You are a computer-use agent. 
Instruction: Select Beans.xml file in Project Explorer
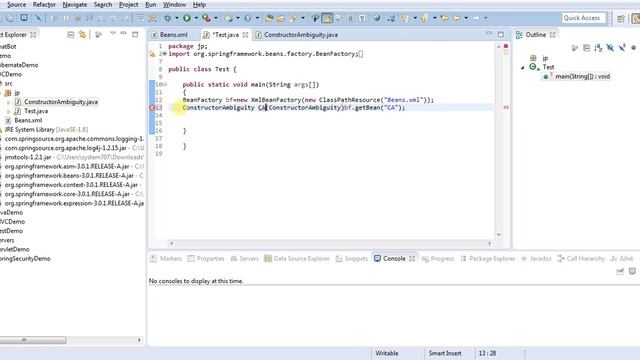point(28,120)
